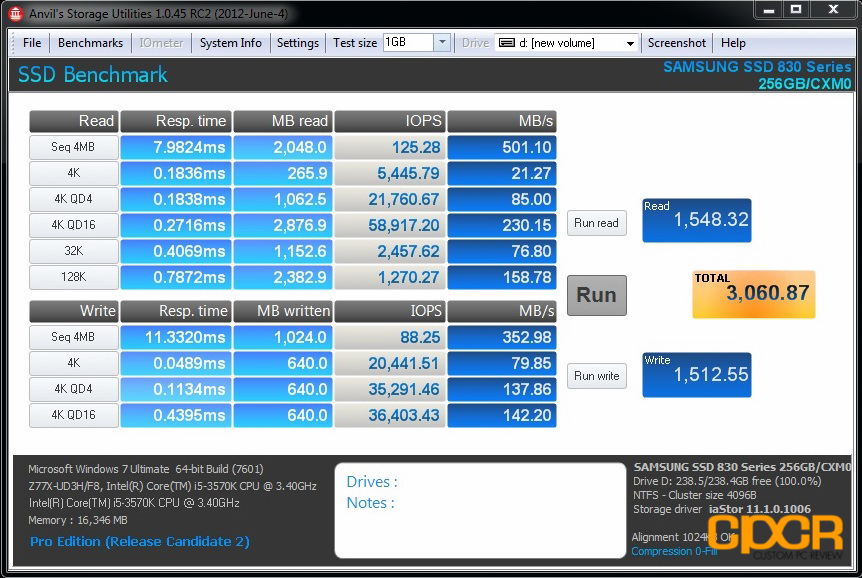The width and height of the screenshot is (862, 578).
Task: Click the MB read column header
Action: pos(283,121)
